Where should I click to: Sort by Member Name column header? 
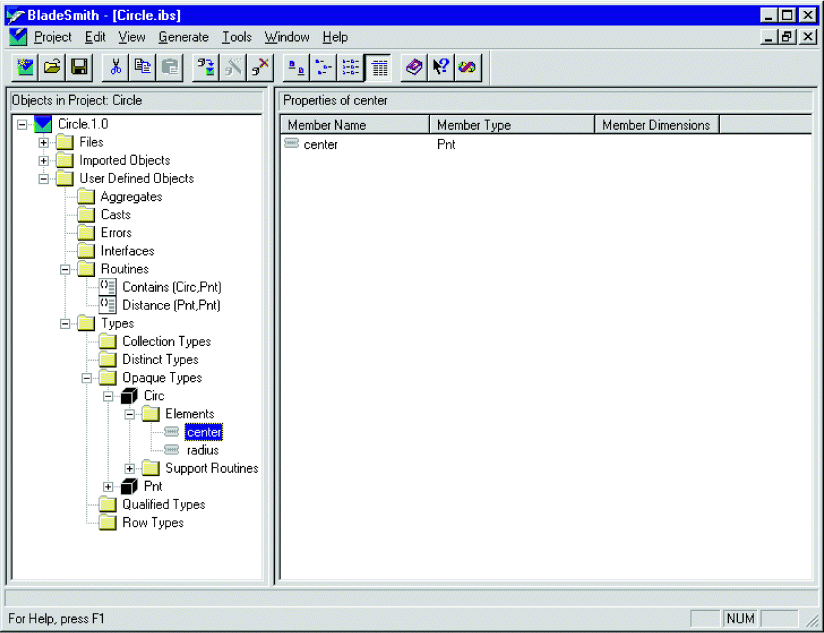(354, 125)
